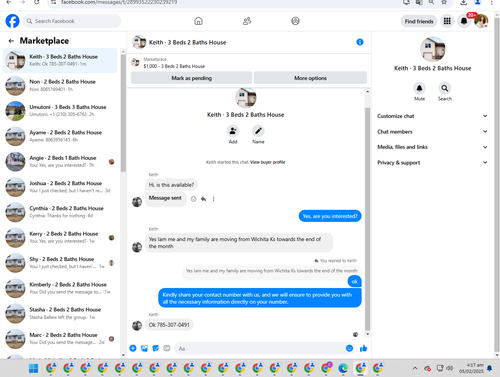Focus the Search Facebook field

[x=72, y=21]
